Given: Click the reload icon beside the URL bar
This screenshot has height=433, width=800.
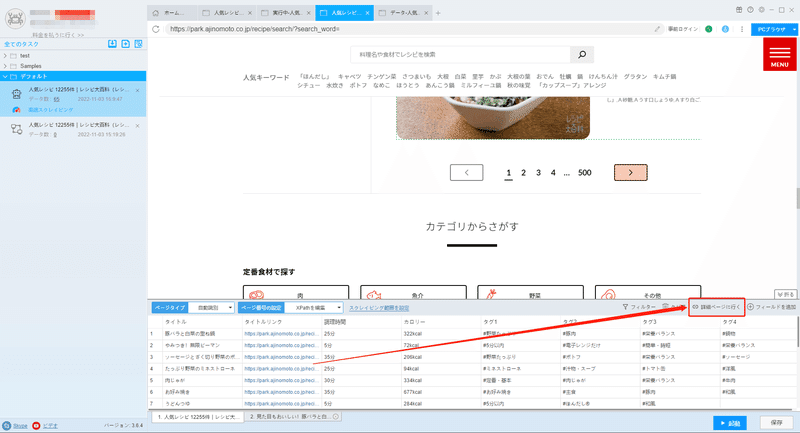Looking at the screenshot, I should [156, 29].
